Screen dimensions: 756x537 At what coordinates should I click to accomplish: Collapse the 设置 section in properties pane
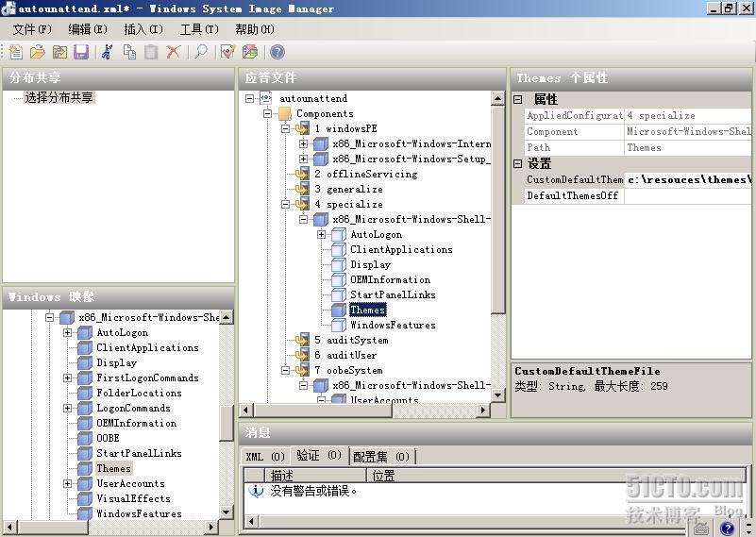click(518, 163)
